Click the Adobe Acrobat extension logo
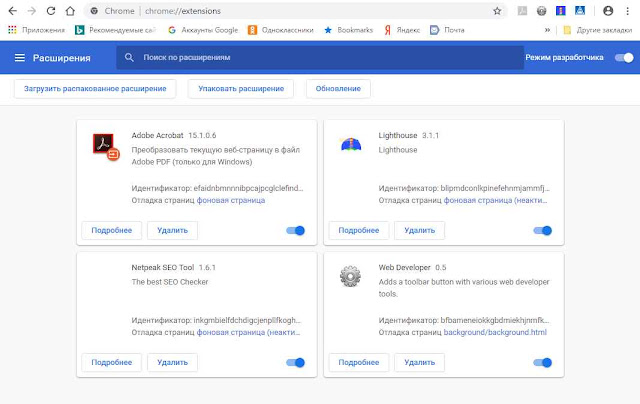This screenshot has height=404, width=640. pyautogui.click(x=105, y=146)
